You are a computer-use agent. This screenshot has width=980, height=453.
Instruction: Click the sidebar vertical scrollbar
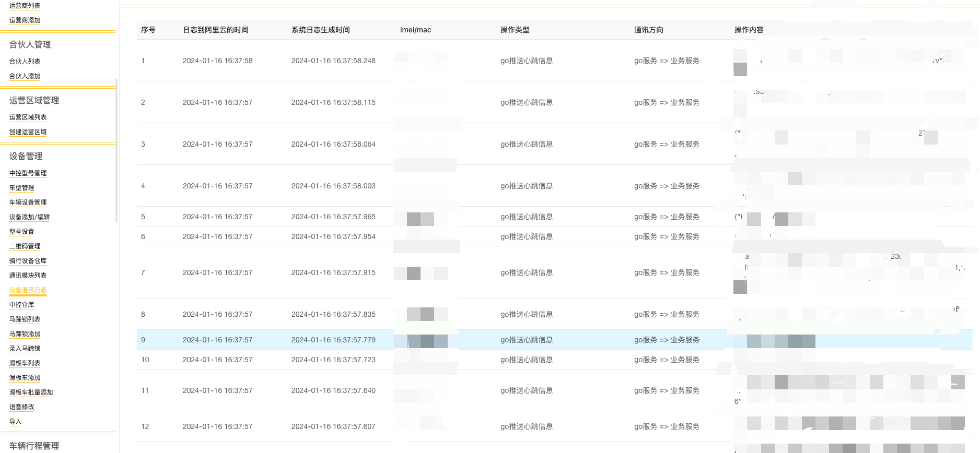pos(116,150)
